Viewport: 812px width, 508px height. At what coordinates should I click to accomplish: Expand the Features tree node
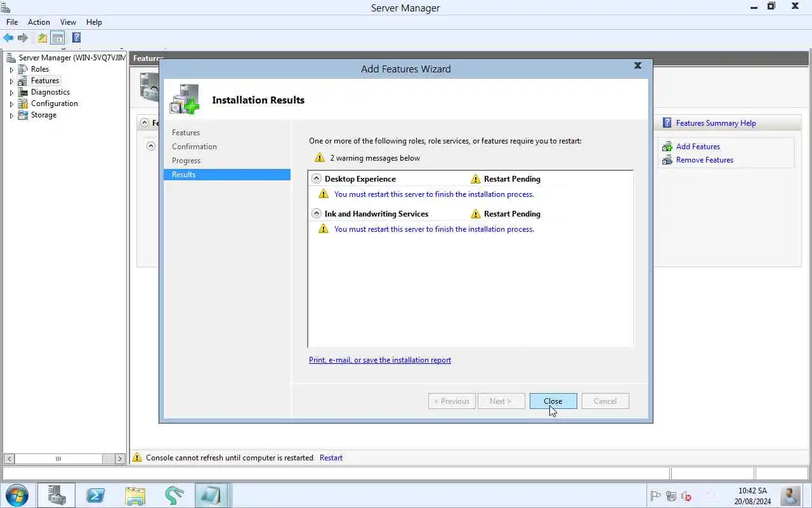(x=11, y=81)
